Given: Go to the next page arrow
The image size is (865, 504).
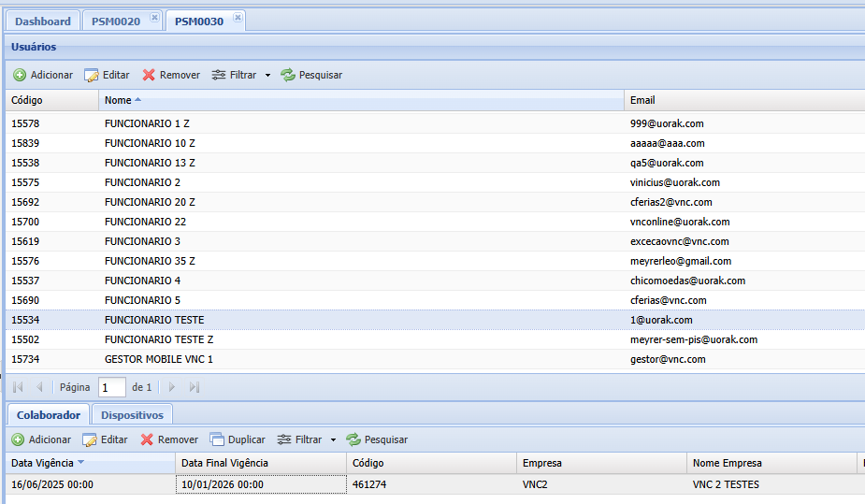Looking at the screenshot, I should click(171, 387).
